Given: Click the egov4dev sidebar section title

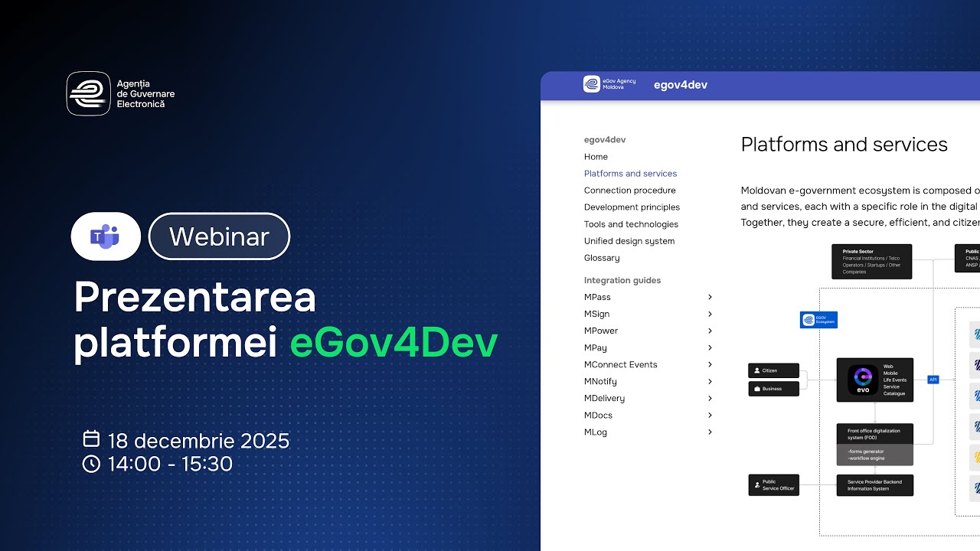Looking at the screenshot, I should [x=605, y=140].
